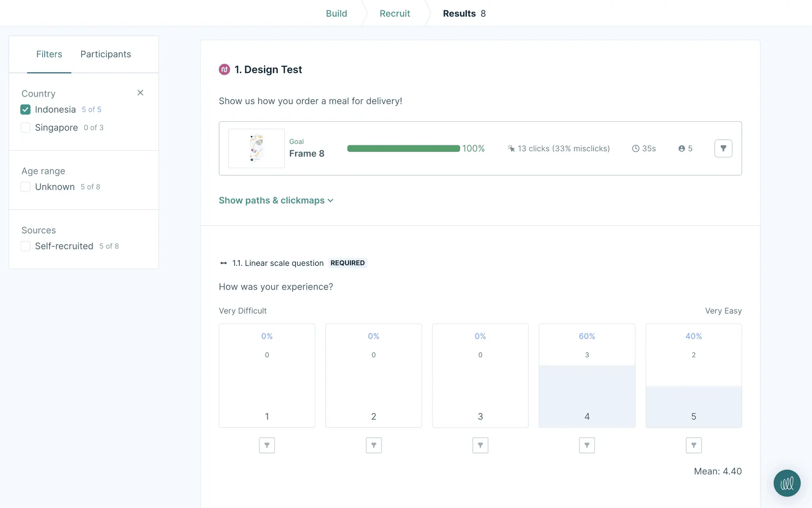
Task: Filter by scale rating 4 icon
Action: point(587,445)
